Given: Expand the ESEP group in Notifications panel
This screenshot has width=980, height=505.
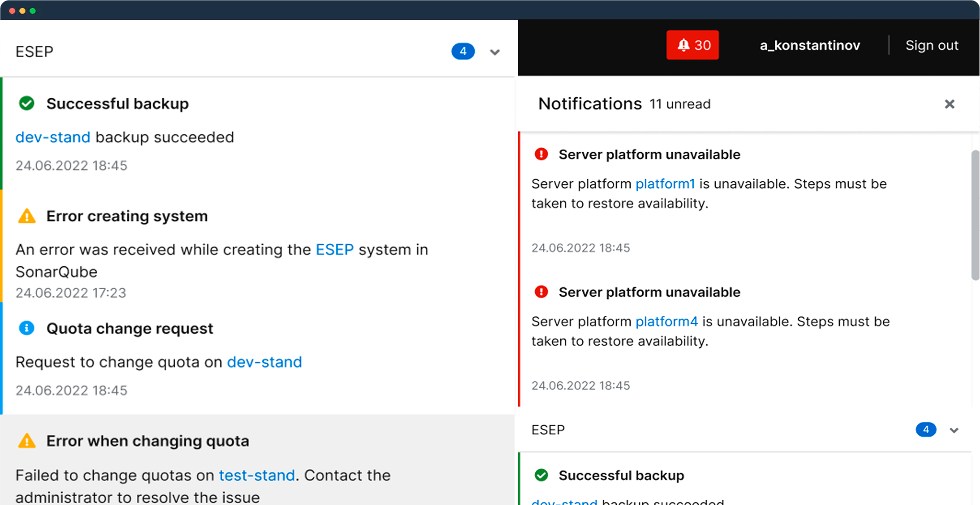Looking at the screenshot, I should pos(954,430).
